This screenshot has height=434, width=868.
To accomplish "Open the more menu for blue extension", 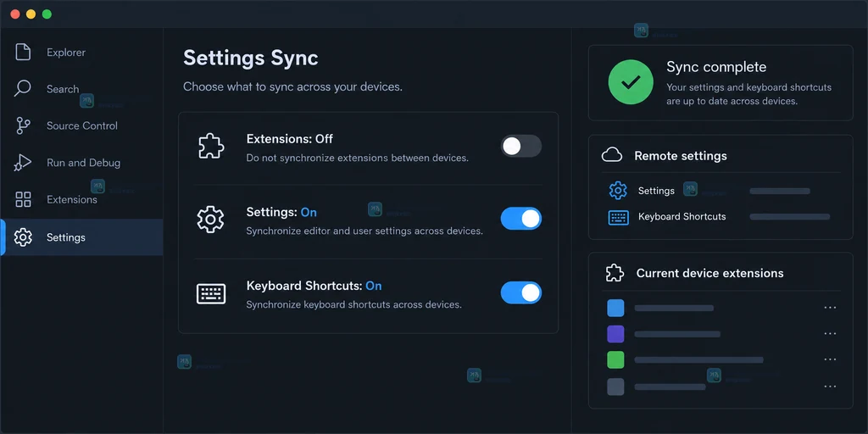I will tap(830, 307).
